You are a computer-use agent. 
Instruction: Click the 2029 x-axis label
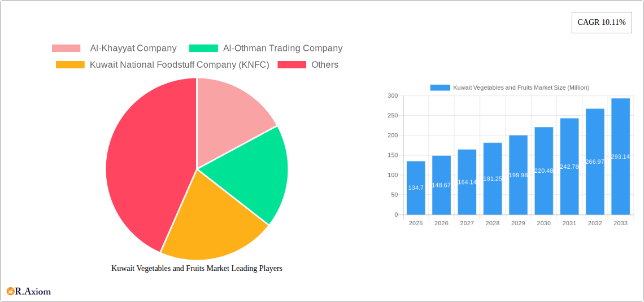518,223
